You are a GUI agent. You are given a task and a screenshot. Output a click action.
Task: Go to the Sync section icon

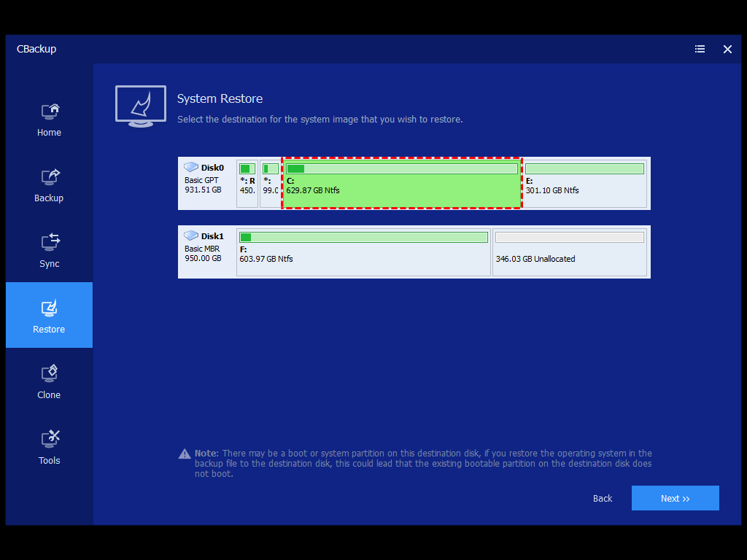click(50, 243)
